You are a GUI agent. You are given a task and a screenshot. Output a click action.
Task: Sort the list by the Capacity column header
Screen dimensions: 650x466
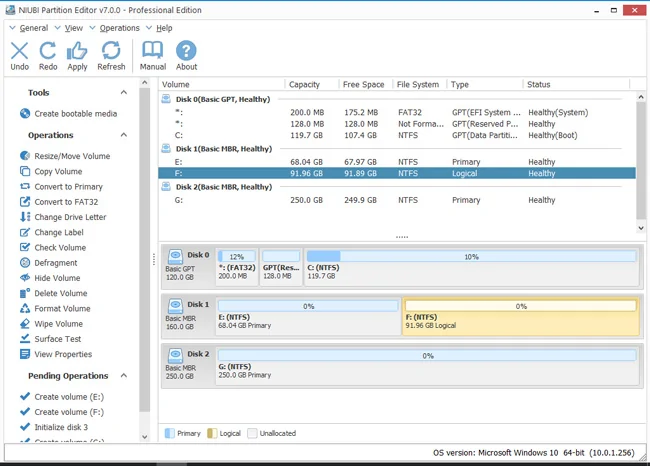[305, 85]
